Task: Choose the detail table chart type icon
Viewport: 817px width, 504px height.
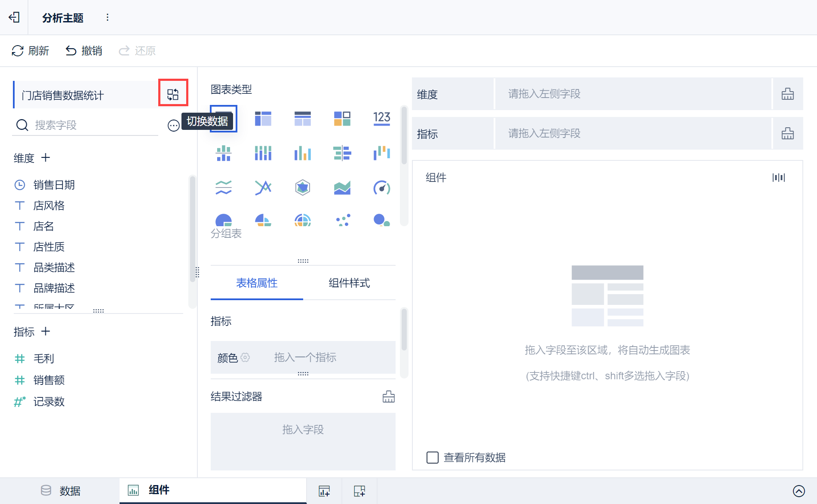Action: coord(303,119)
